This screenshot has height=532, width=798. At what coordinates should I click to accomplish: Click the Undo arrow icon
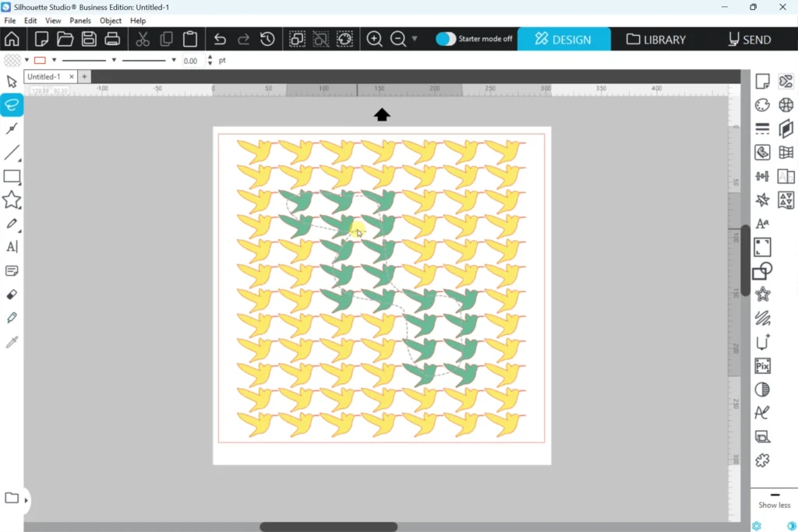coord(220,39)
